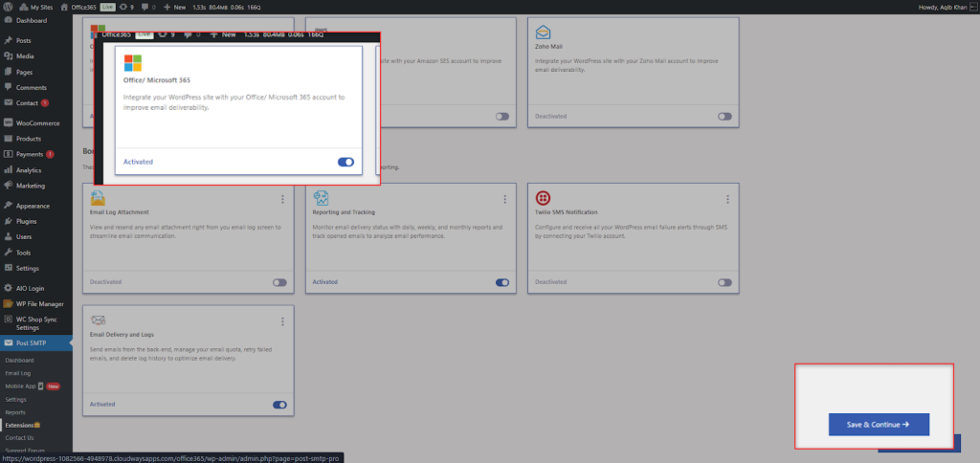Enable the Zoho Mail toggle
Viewport: 980px width, 463px height.
click(x=724, y=117)
